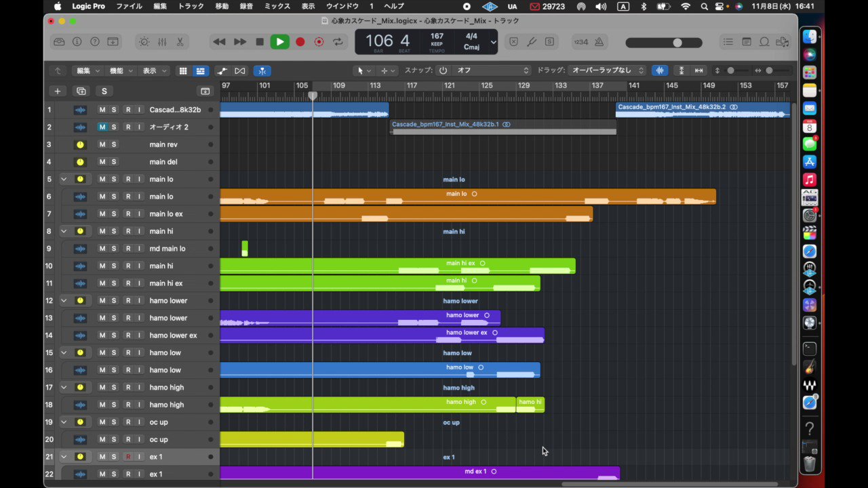Toggle the global Solo S button
The image size is (868, 488).
(104, 91)
